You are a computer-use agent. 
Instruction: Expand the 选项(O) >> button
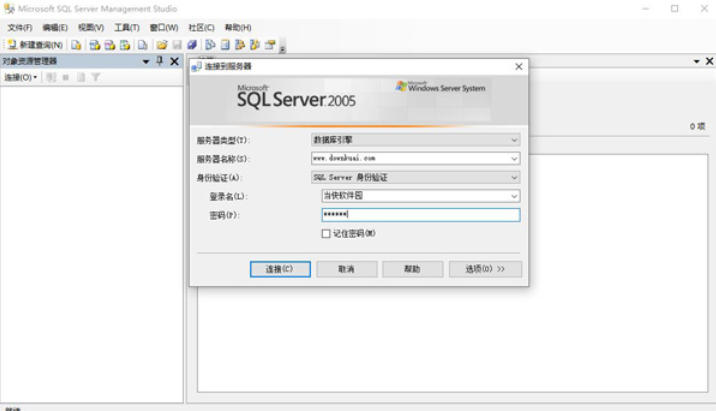485,269
